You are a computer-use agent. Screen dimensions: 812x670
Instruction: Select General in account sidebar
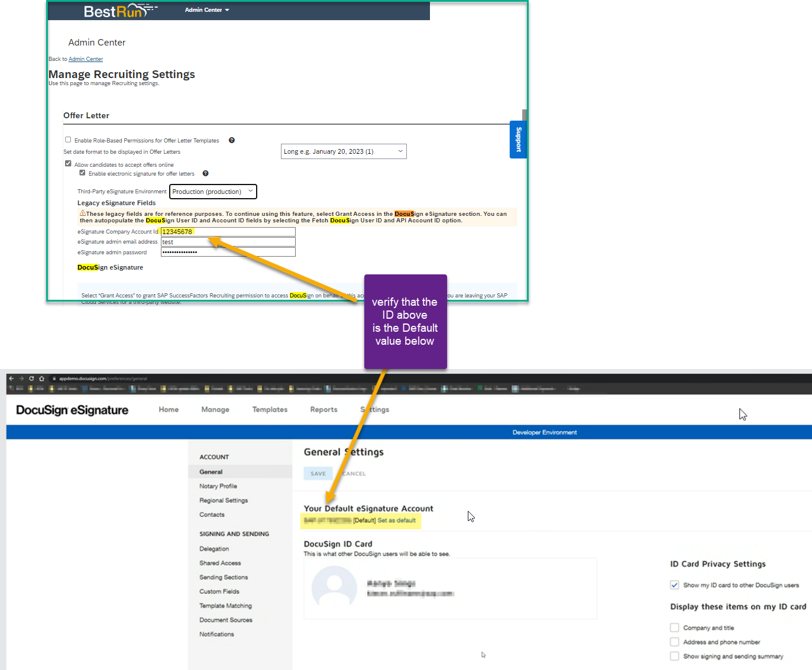[240, 472]
